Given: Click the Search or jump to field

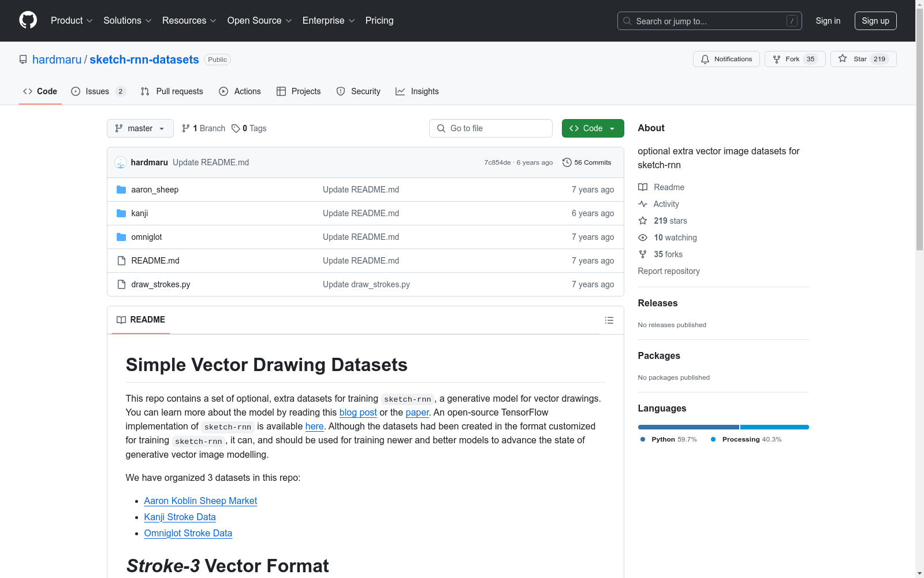Looking at the screenshot, I should tap(710, 21).
